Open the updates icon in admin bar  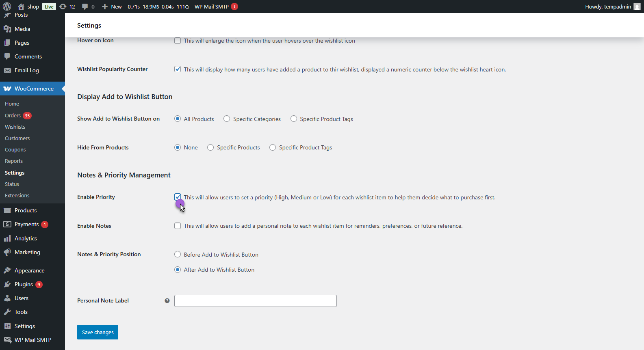63,6
